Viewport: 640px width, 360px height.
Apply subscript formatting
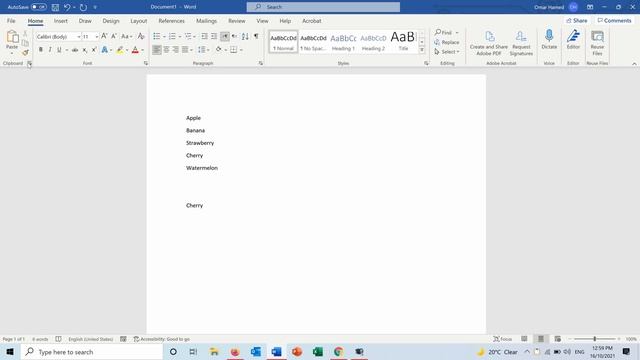[84, 50]
